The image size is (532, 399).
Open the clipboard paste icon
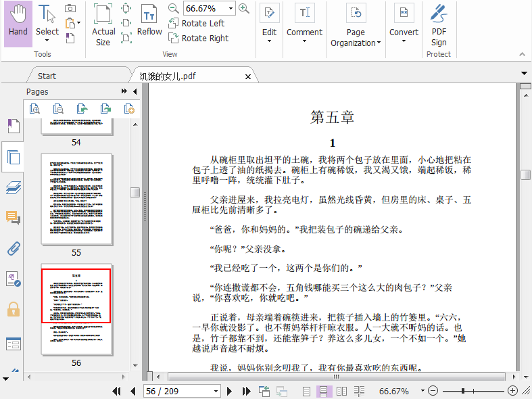pyautogui.click(x=70, y=24)
